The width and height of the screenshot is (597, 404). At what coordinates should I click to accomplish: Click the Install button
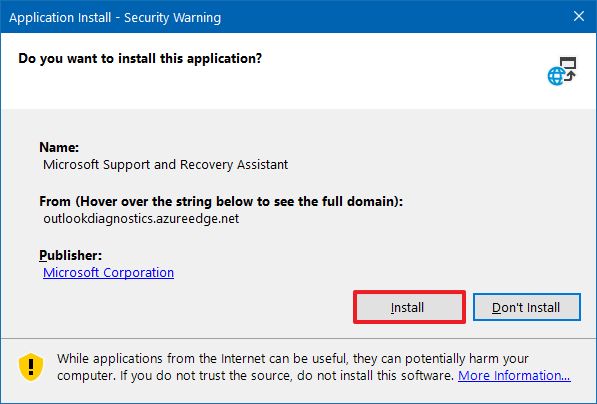pos(409,307)
